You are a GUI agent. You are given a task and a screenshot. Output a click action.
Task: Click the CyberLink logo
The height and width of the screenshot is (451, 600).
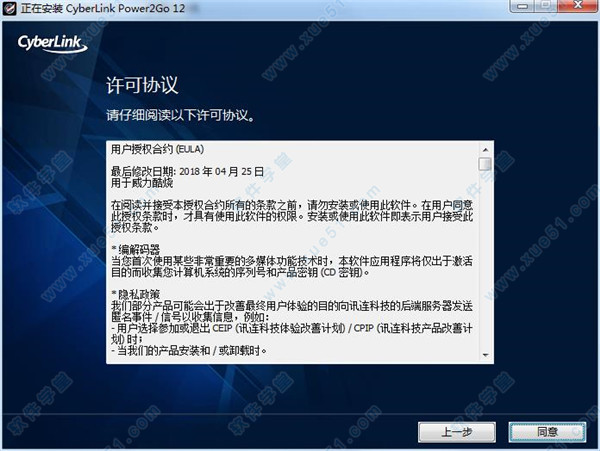[52, 44]
